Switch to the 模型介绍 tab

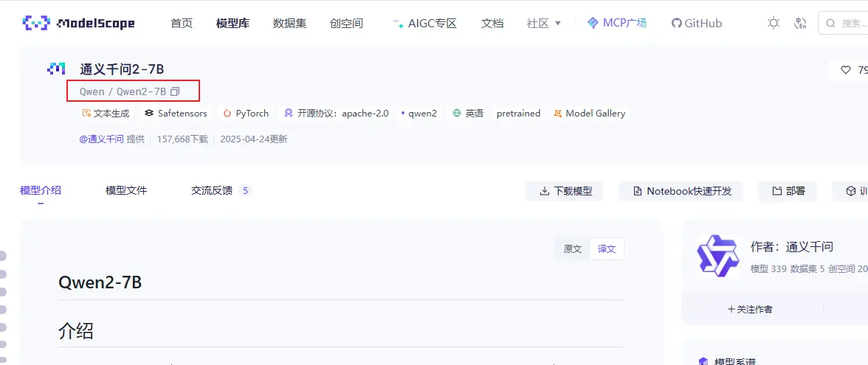point(41,191)
